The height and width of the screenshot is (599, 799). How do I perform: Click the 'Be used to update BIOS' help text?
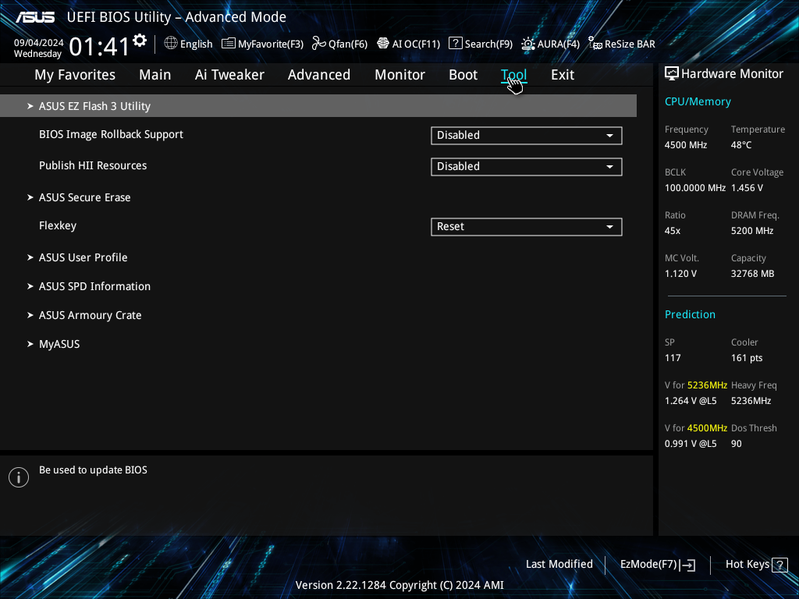(93, 470)
